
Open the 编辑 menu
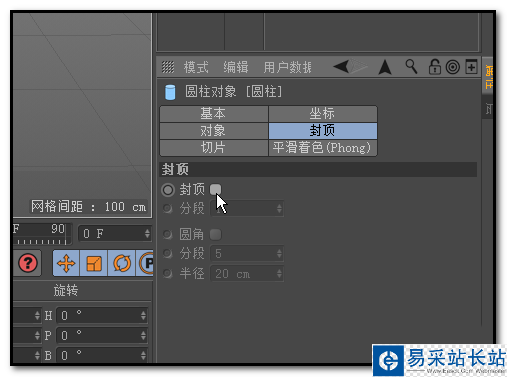[236, 67]
